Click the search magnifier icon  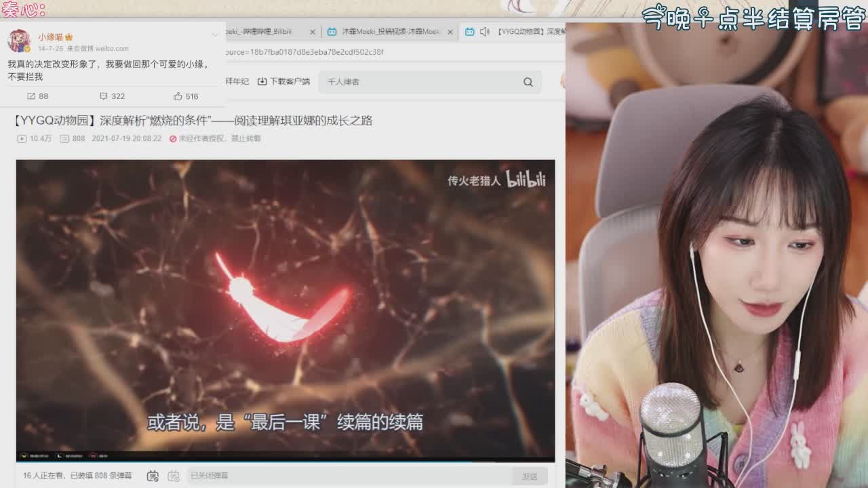click(528, 82)
